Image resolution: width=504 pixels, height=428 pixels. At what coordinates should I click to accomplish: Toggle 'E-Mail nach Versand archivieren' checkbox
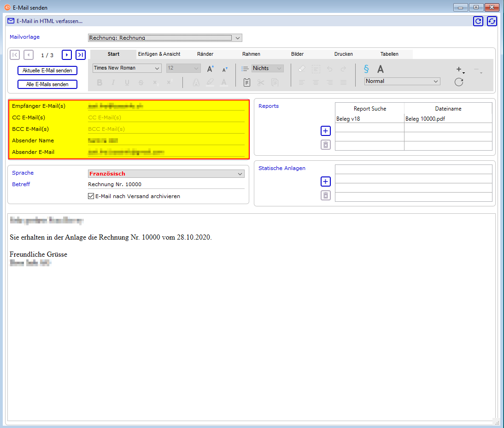pyautogui.click(x=91, y=196)
